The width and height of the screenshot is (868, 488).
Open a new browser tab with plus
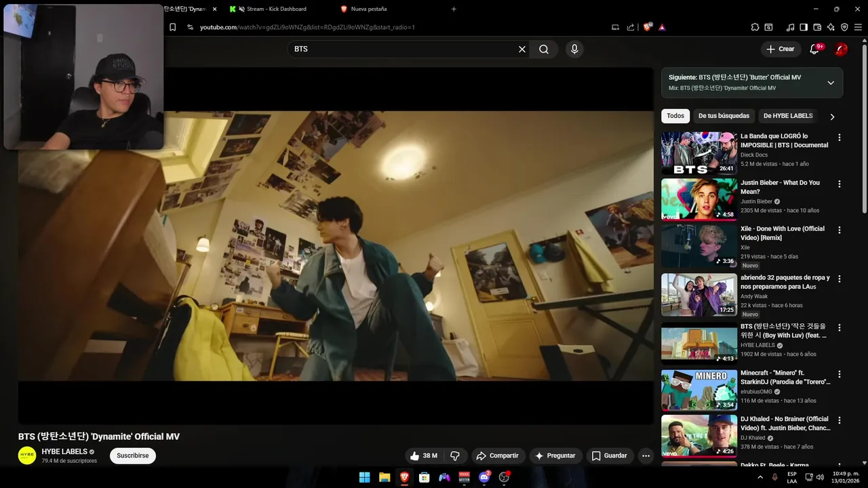point(454,9)
